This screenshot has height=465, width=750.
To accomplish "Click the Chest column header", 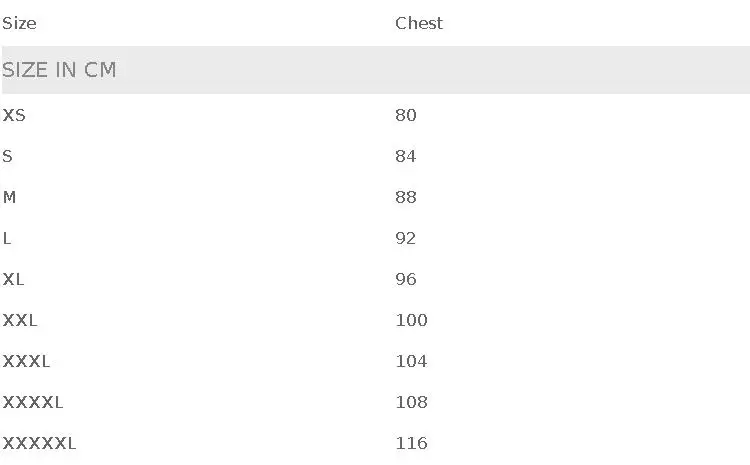I will (x=418, y=23).
